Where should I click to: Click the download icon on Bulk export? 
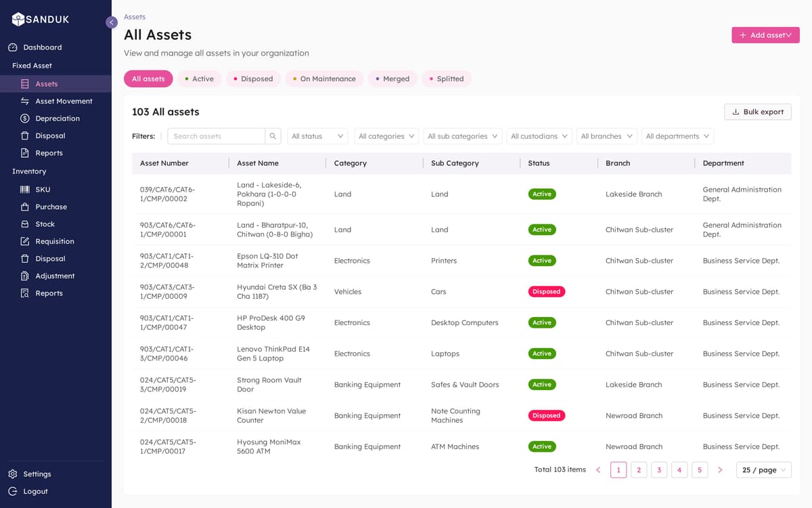click(x=736, y=112)
